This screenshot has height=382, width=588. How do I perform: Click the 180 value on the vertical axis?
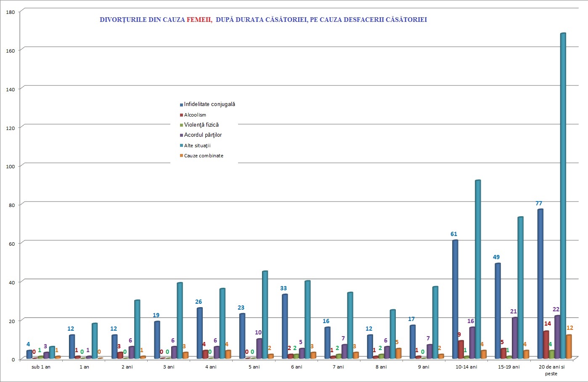point(11,12)
